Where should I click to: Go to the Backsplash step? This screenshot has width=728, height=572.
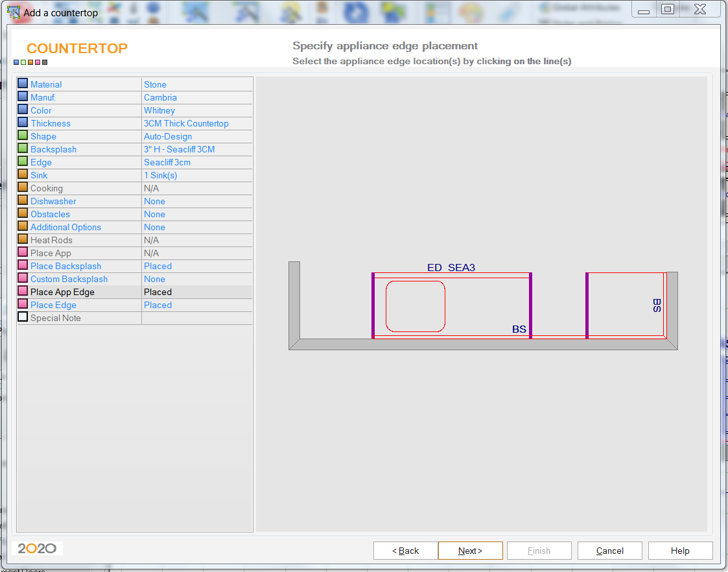[53, 149]
